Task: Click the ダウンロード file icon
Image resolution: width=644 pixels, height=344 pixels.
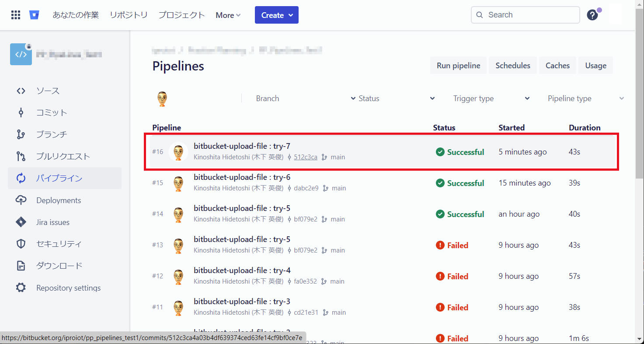Action: coord(21,266)
